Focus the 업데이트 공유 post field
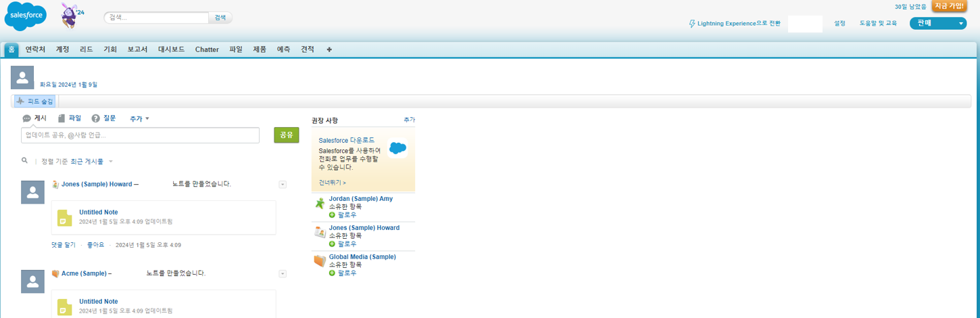The height and width of the screenshot is (318, 980). coord(140,135)
